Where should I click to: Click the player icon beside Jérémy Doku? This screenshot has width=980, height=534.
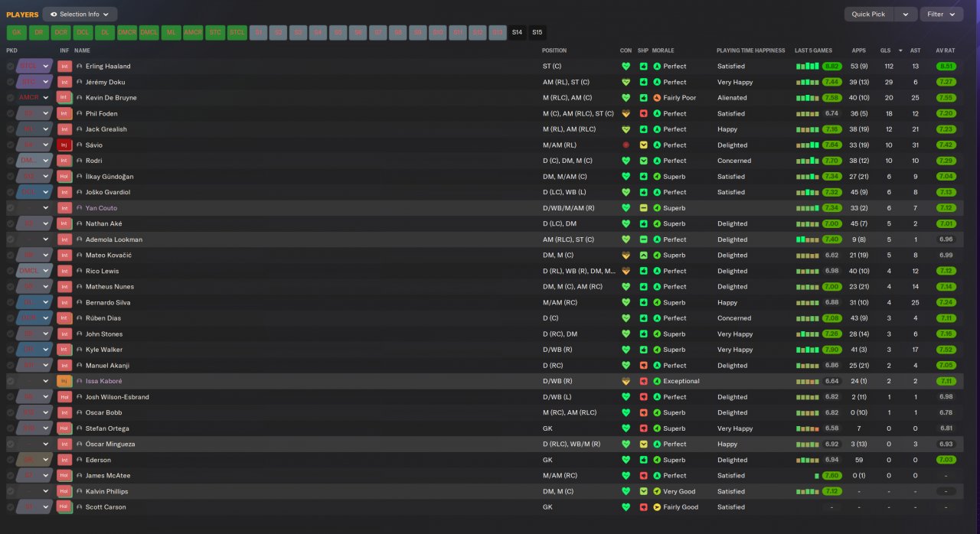80,82
